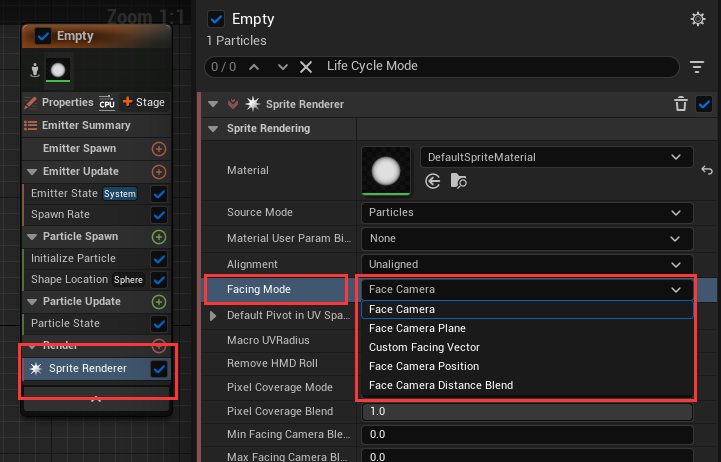Image resolution: width=721 pixels, height=462 pixels.
Task: Select Custom Facing Vector option
Action: [x=424, y=347]
